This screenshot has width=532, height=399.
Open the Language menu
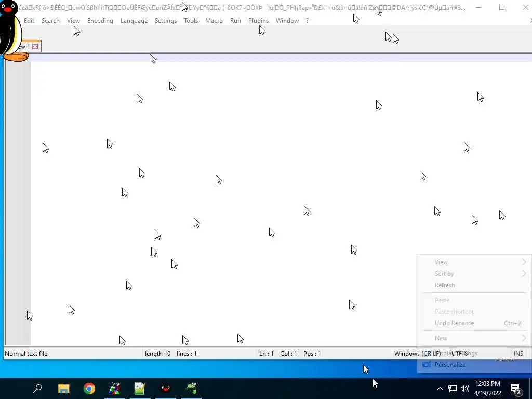134,21
